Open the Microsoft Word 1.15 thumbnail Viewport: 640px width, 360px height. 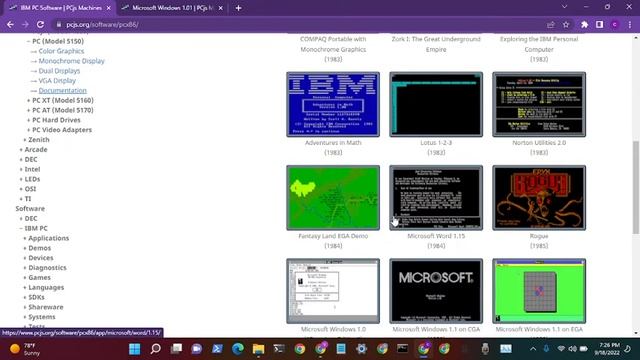436,198
